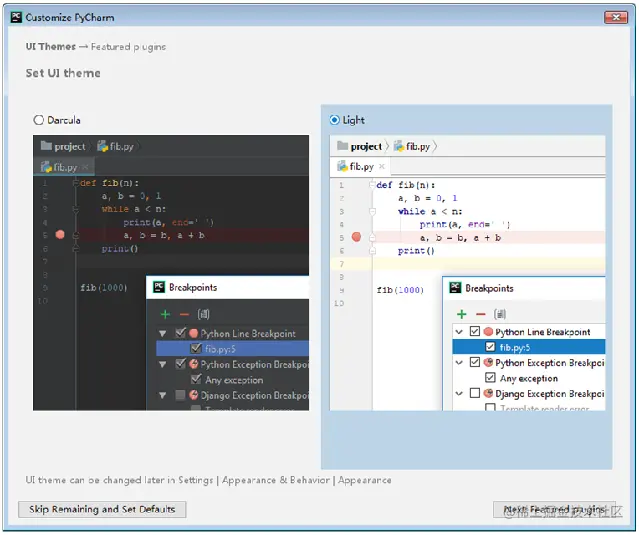This screenshot has height=535, width=639.
Task: Toggle Python Line Breakpoint checkbox in Light preview
Action: point(475,331)
